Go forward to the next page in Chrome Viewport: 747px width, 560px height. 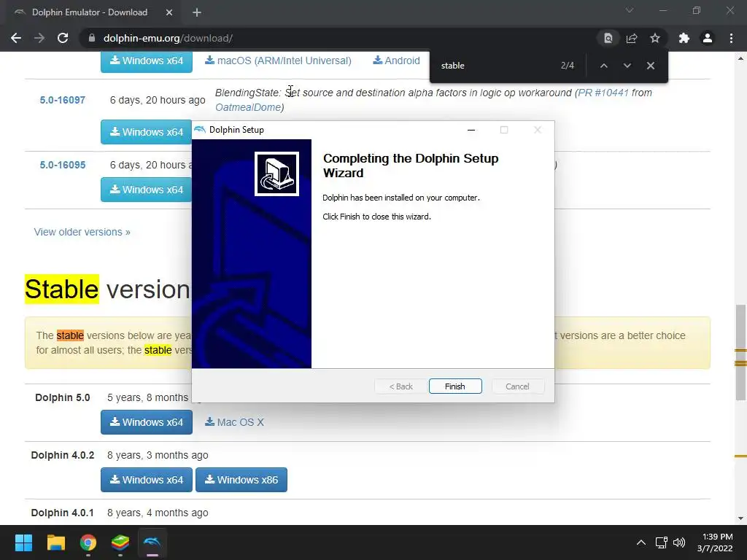pyautogui.click(x=39, y=38)
